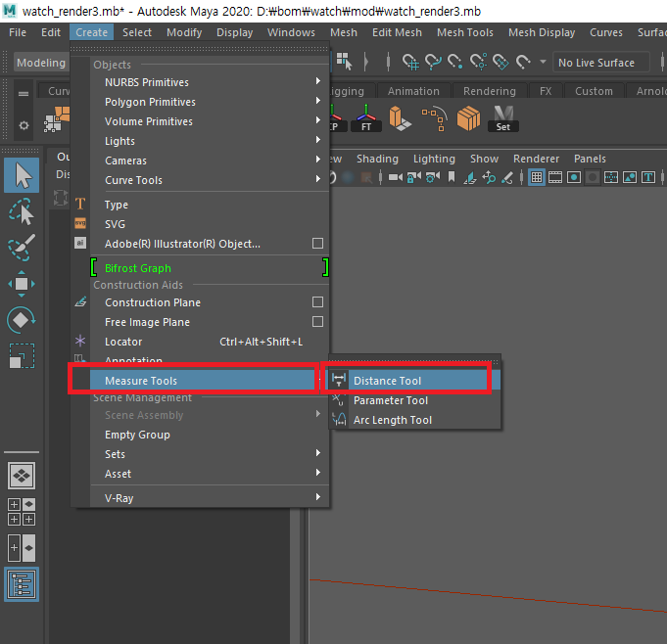The height and width of the screenshot is (644, 667).
Task: Switch to two panel side layout
Action: pos(22,547)
